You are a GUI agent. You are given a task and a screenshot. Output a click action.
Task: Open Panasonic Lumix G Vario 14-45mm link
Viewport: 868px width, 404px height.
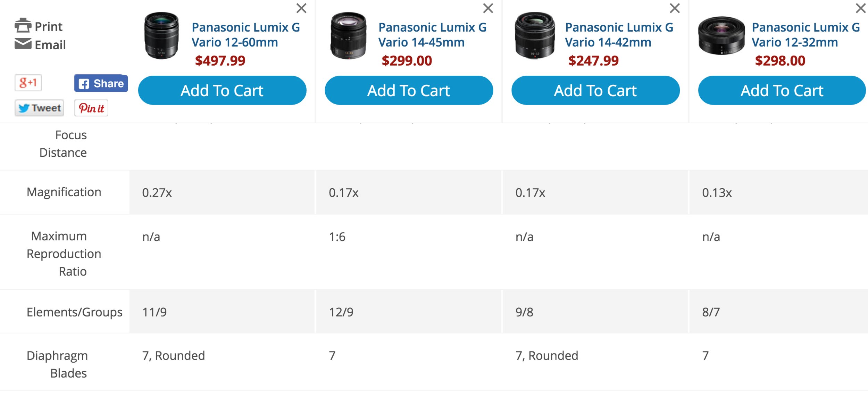tap(432, 35)
